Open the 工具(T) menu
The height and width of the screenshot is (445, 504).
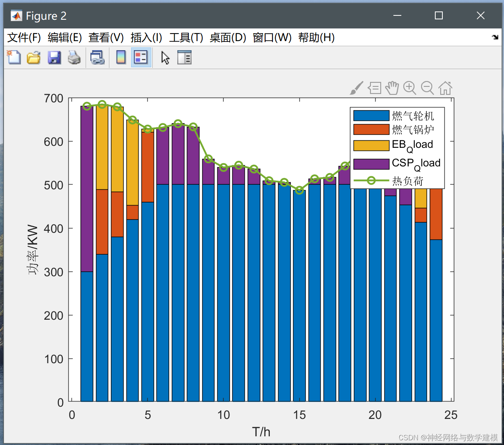[186, 38]
